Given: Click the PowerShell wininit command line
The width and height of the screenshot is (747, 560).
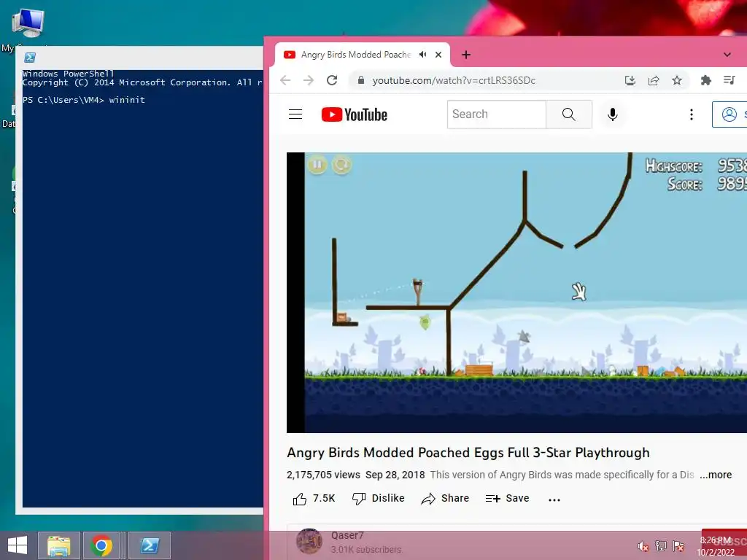Looking at the screenshot, I should pos(84,100).
